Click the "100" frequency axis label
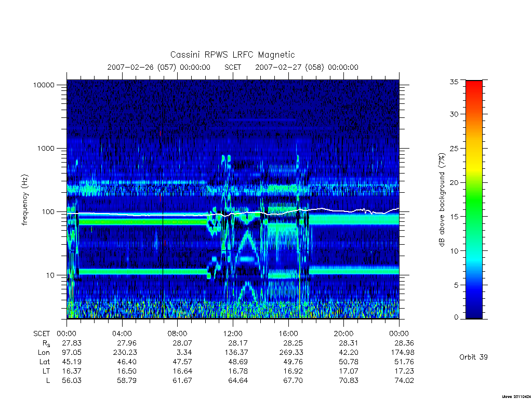The height and width of the screenshot is (399, 532). (48, 212)
